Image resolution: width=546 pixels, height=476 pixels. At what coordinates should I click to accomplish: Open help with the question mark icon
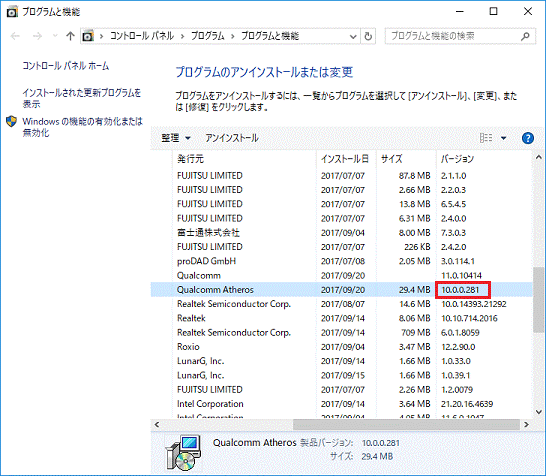click(x=528, y=138)
